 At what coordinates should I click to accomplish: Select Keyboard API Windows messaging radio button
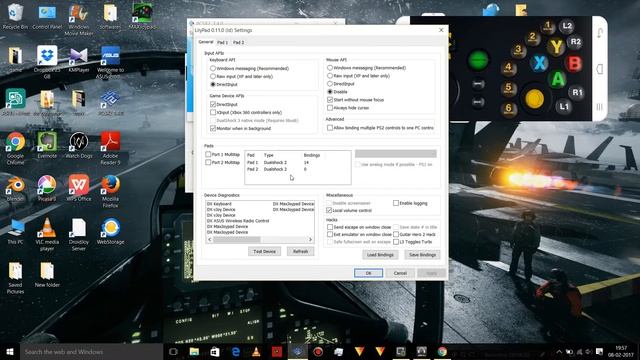point(213,68)
